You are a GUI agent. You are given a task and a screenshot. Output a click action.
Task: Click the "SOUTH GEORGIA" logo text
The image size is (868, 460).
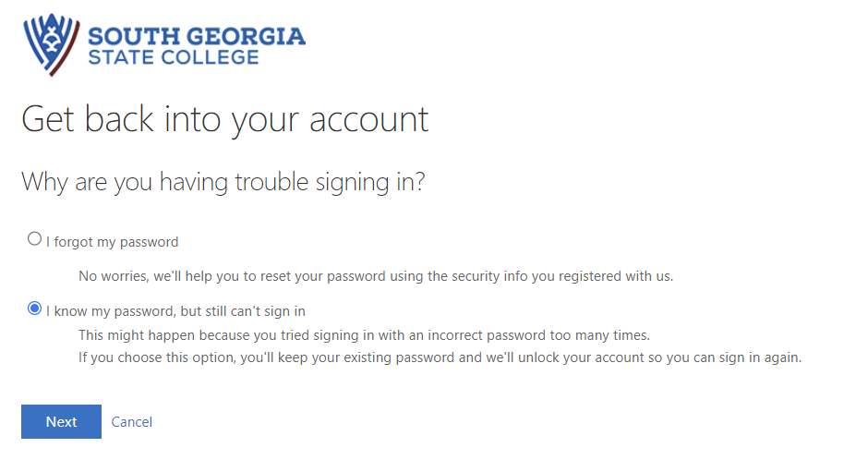point(196,37)
